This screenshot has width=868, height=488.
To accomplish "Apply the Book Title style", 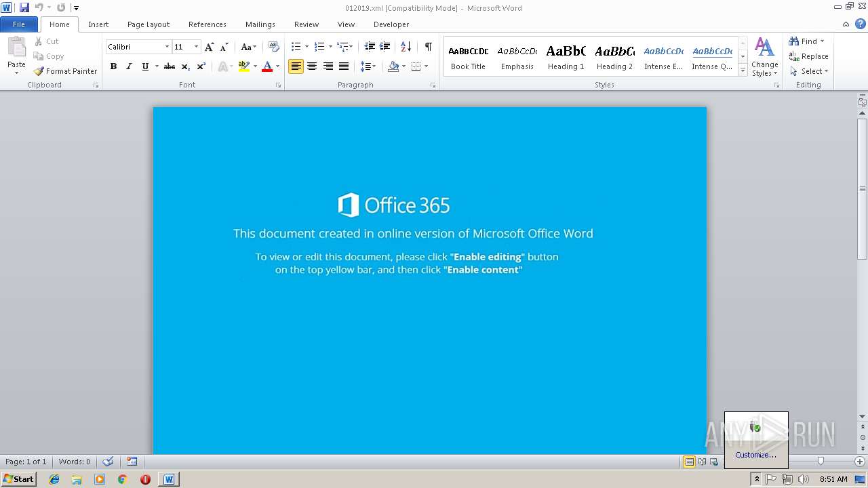I will [x=469, y=57].
